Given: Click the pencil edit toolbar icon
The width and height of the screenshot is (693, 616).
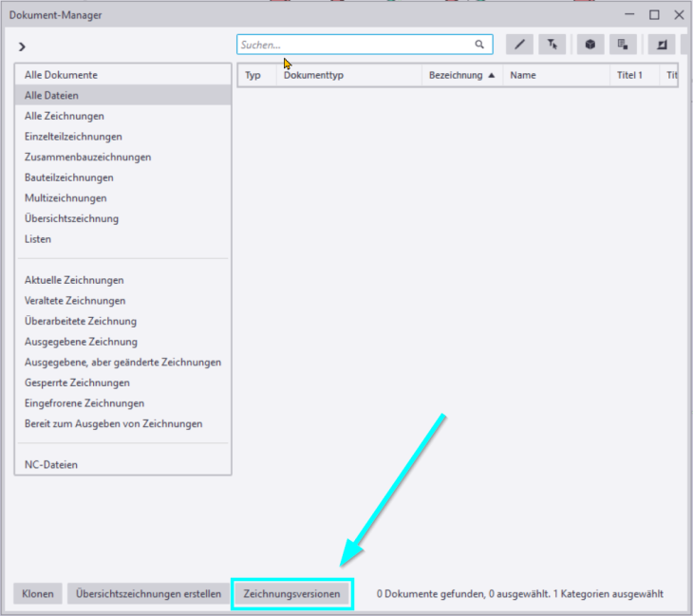Looking at the screenshot, I should (519, 45).
